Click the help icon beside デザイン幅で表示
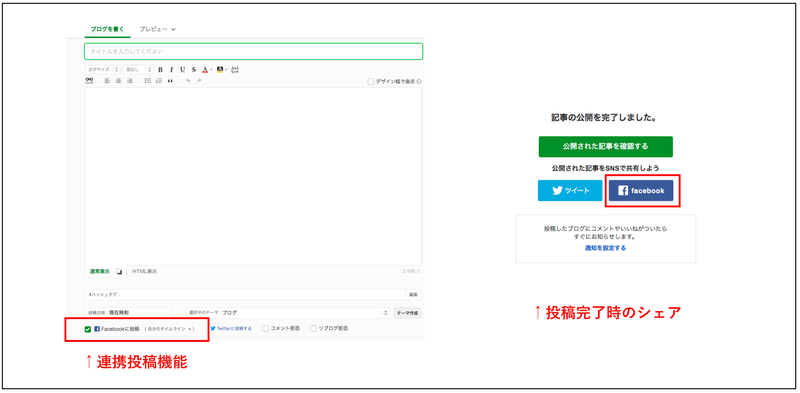Viewport: 800px width, 393px height. (x=419, y=81)
